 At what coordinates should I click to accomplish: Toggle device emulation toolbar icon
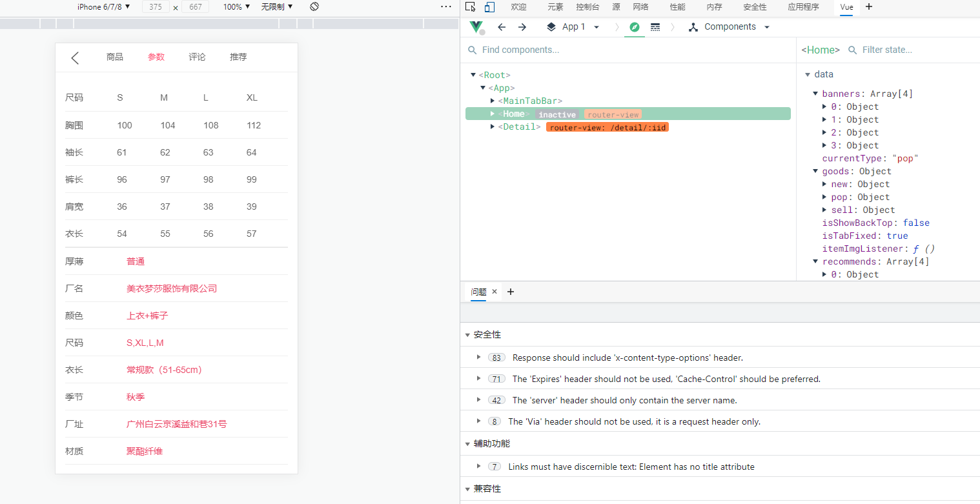point(489,7)
